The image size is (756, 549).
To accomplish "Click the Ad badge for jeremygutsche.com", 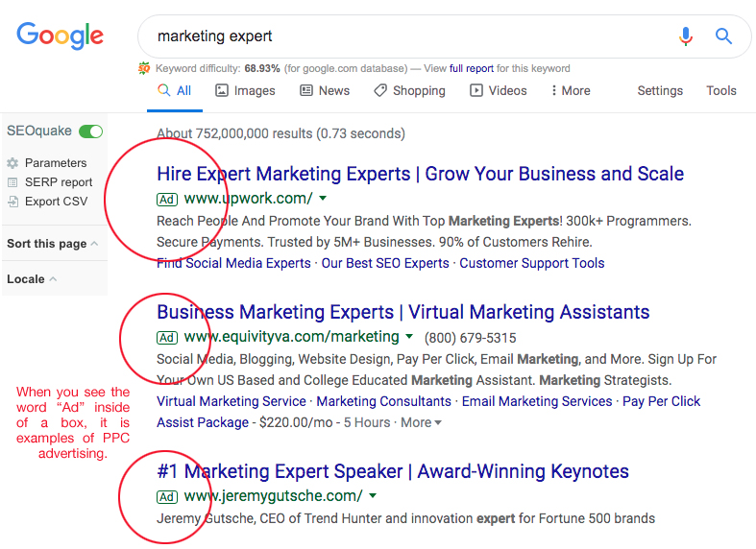I will (x=167, y=496).
